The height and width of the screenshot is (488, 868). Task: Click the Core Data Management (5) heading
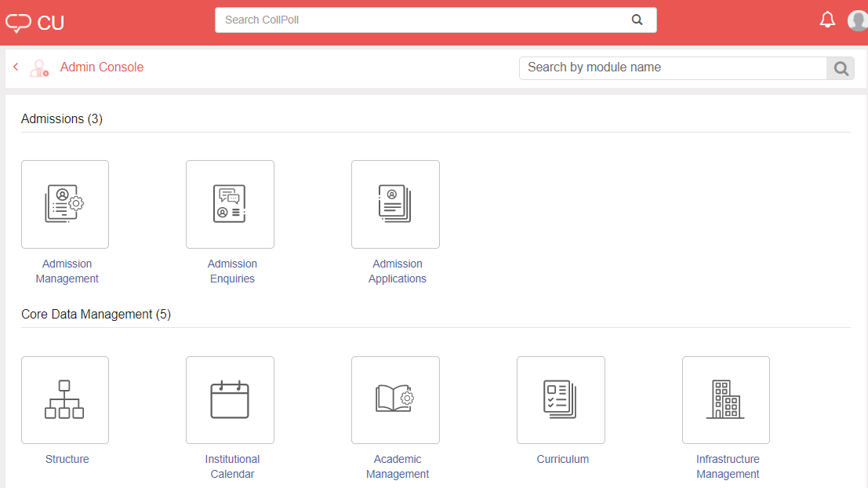point(96,315)
